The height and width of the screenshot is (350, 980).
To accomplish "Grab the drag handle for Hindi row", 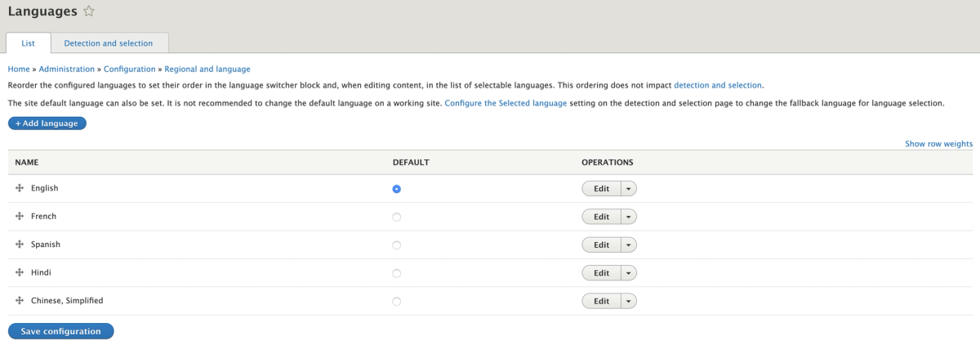I will [x=20, y=271].
